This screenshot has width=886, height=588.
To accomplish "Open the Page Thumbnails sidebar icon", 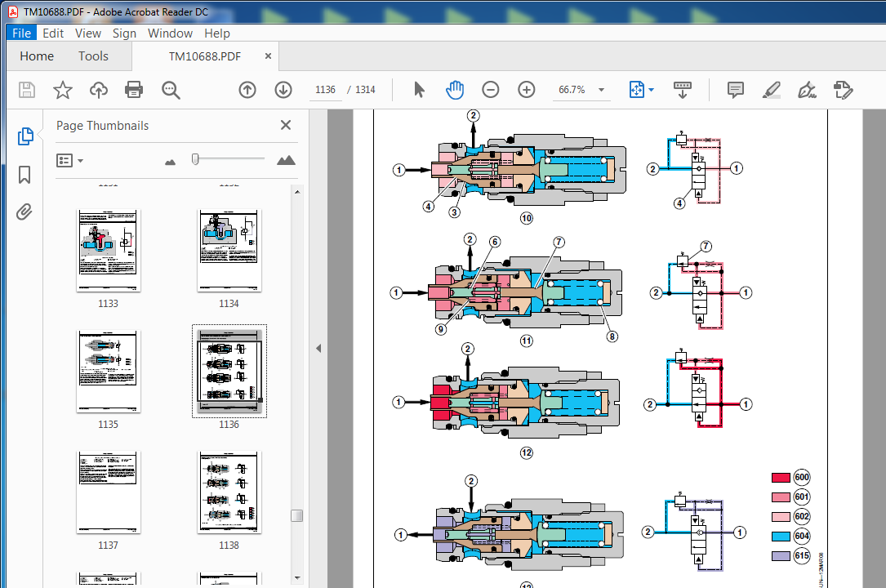I will [25, 136].
